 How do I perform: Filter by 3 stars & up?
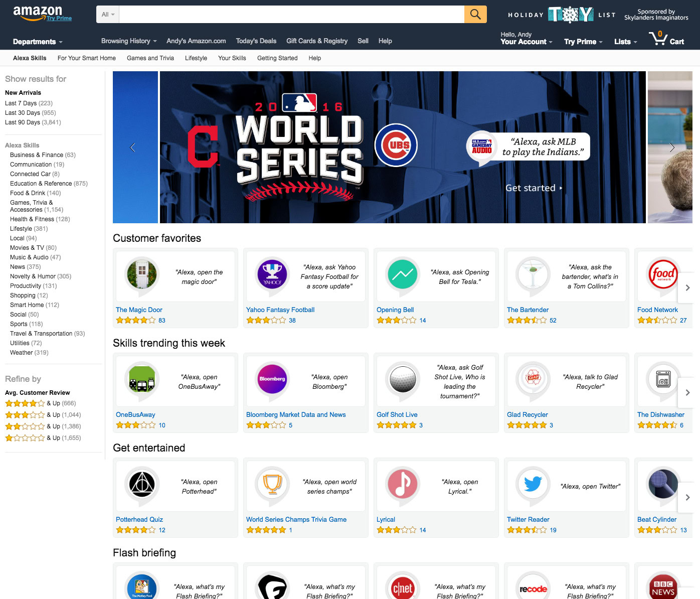[x=43, y=415]
